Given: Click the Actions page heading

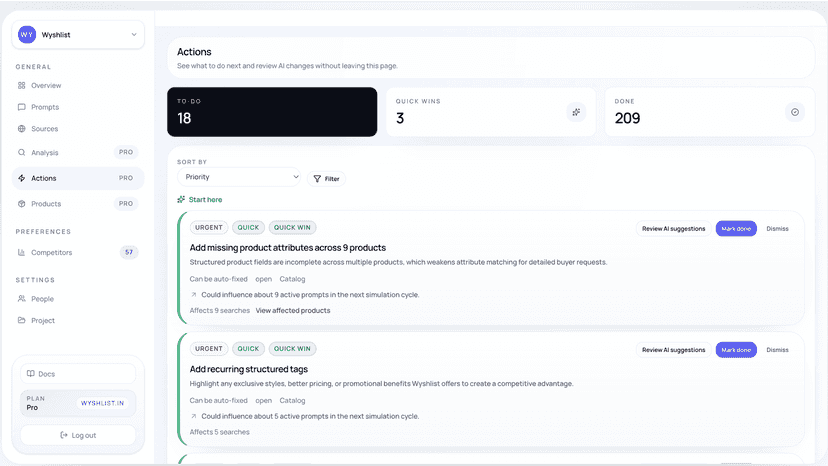Looking at the screenshot, I should tap(194, 52).
